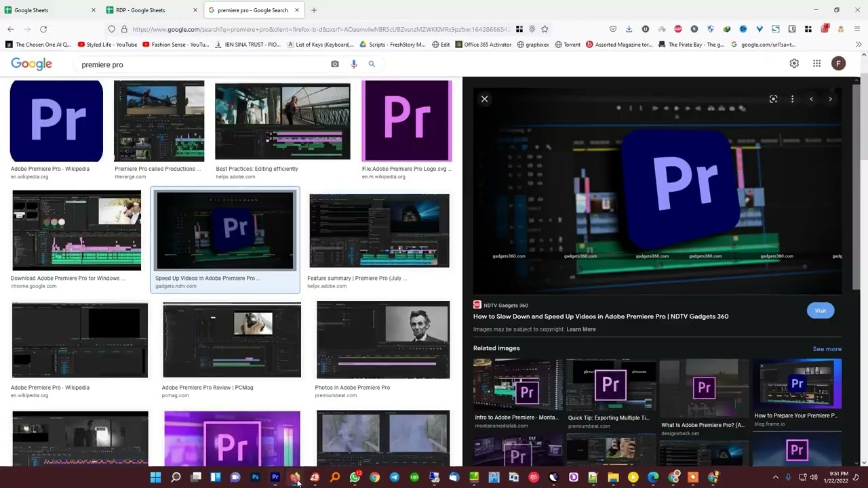Open Photoshop from the taskbar
The height and width of the screenshot is (488, 868).
[x=255, y=477]
